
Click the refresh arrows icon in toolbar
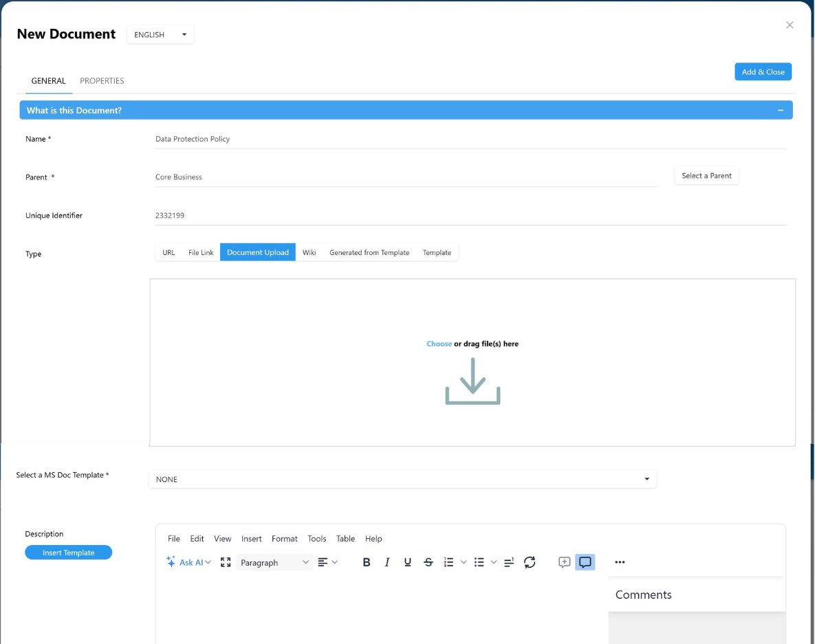coord(530,562)
